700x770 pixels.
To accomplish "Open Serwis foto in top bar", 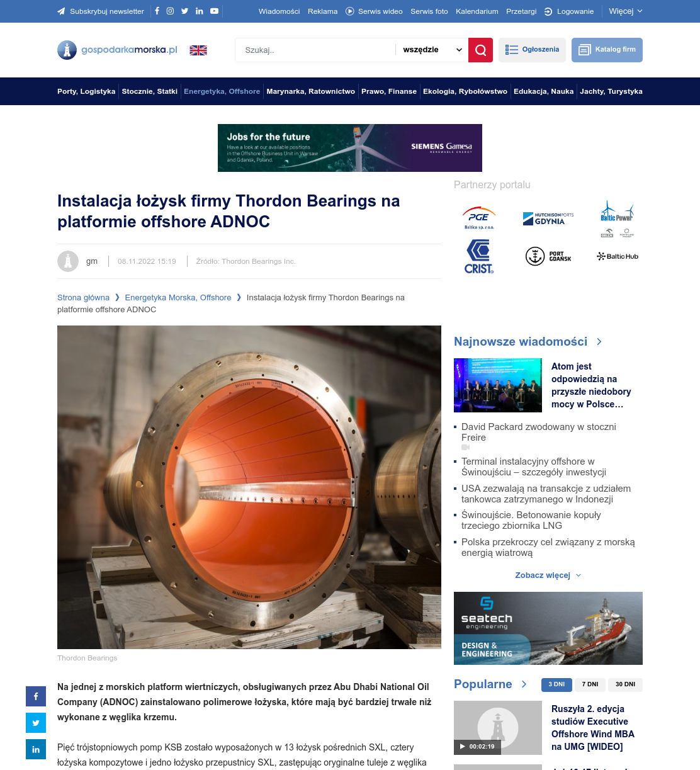I will pos(429,11).
